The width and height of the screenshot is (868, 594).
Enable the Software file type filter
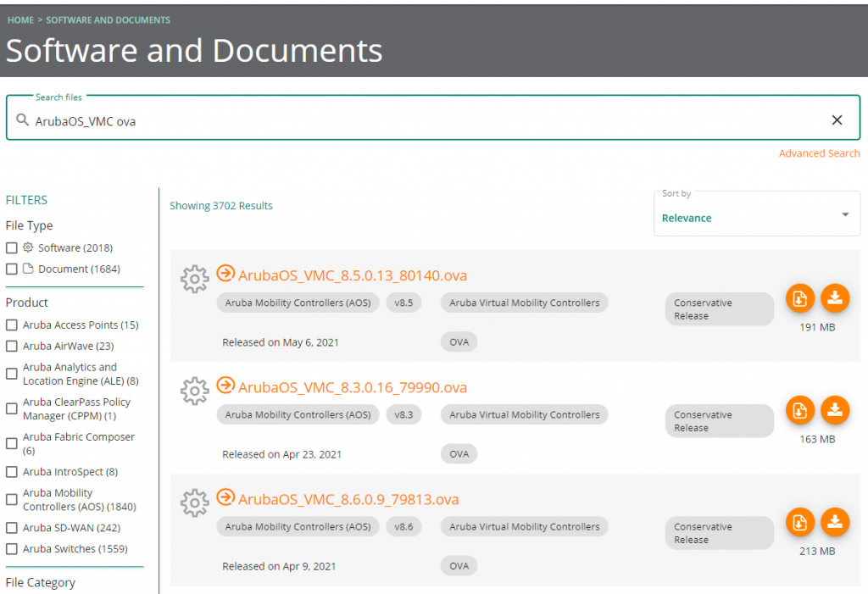click(12, 248)
